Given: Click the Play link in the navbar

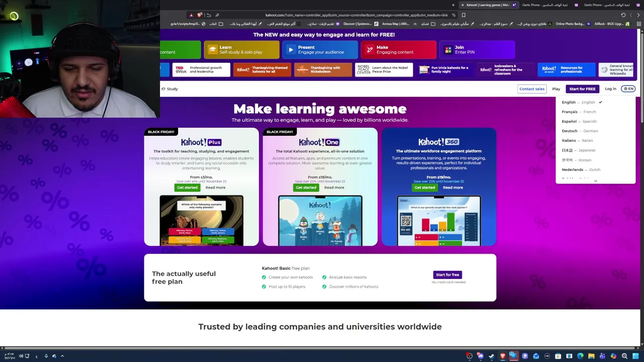Looking at the screenshot, I should [556, 89].
